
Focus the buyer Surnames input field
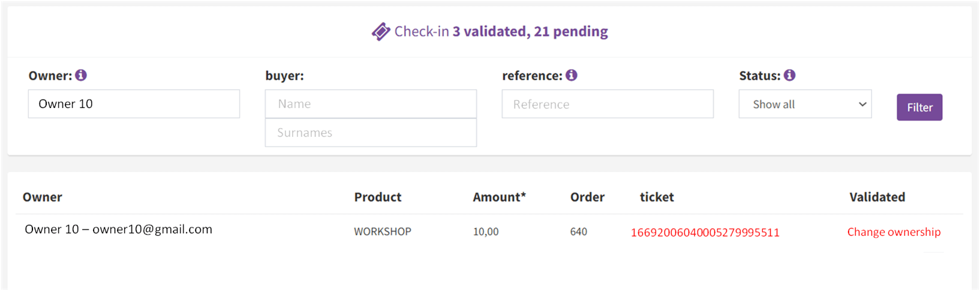[371, 133]
